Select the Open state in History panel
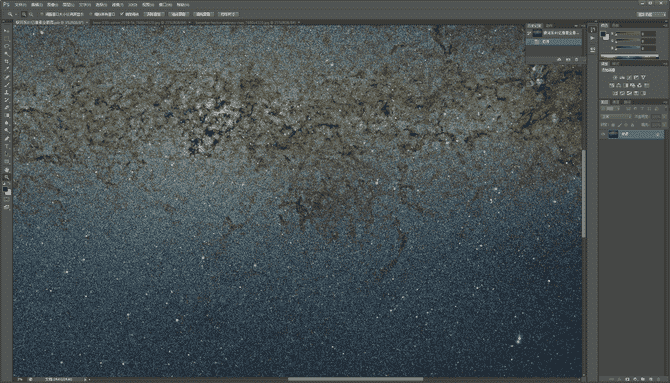The image size is (670, 383). pyautogui.click(x=554, y=42)
